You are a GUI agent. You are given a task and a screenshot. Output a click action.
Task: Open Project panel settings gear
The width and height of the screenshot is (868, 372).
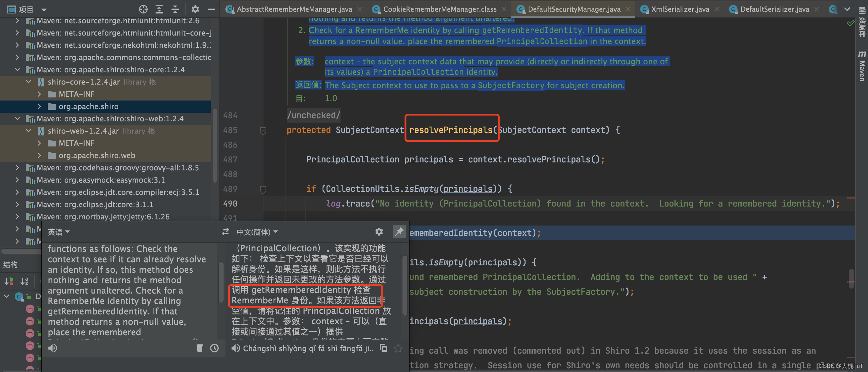point(195,9)
